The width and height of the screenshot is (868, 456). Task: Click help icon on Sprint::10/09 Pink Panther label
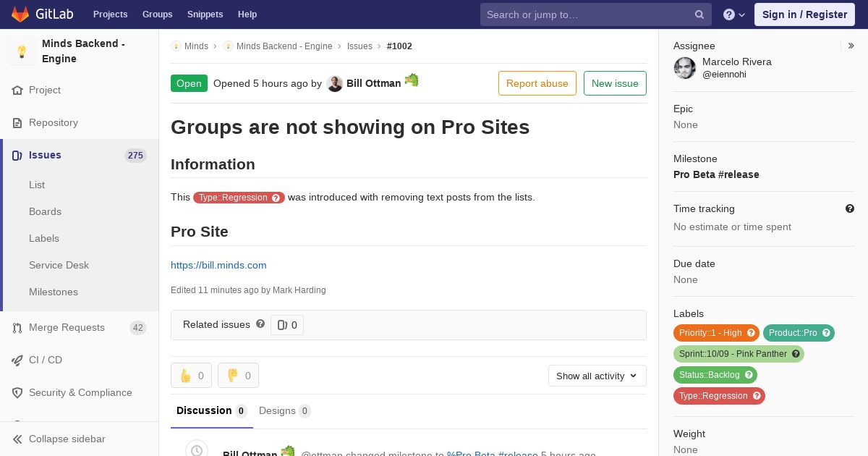[796, 354]
